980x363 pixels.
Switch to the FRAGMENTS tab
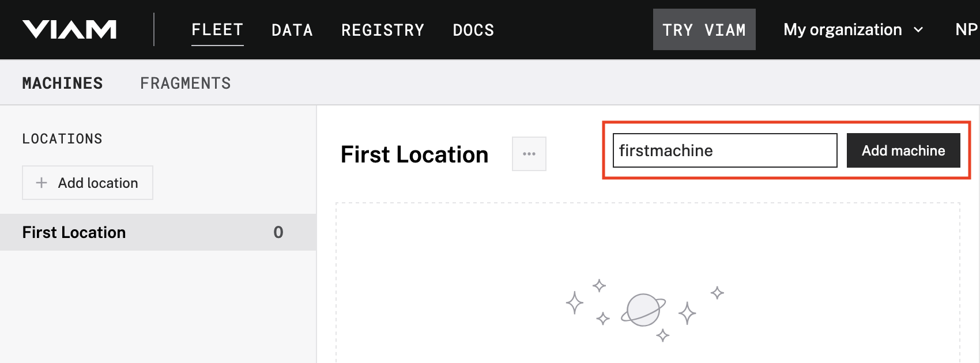[x=185, y=82]
